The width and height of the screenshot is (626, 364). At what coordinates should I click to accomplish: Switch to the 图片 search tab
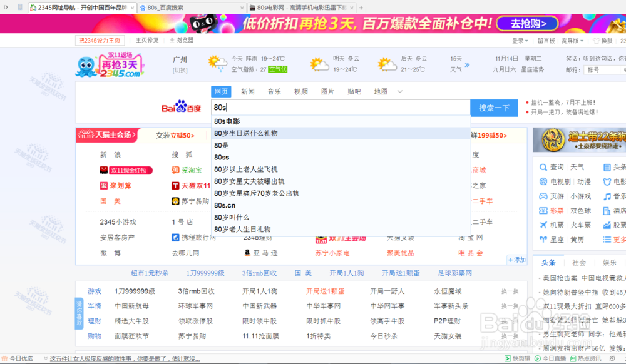pyautogui.click(x=327, y=91)
